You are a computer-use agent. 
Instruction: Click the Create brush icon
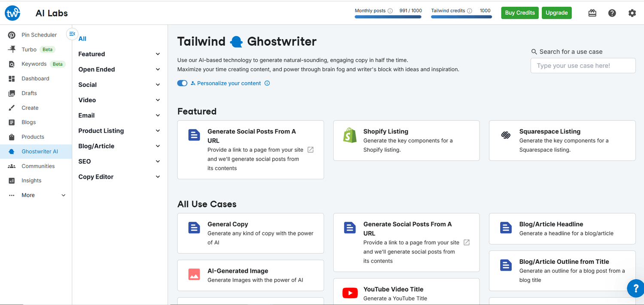(12, 108)
